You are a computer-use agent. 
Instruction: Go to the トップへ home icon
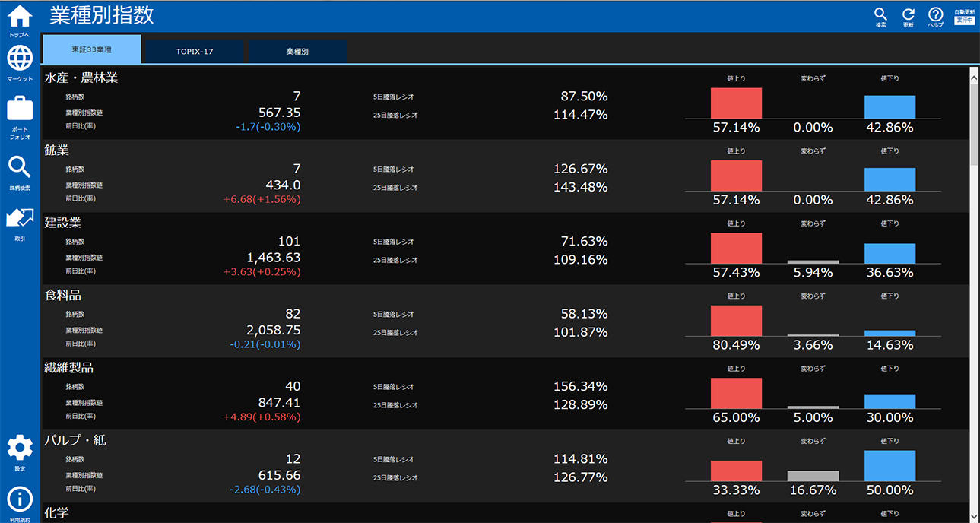point(20,15)
